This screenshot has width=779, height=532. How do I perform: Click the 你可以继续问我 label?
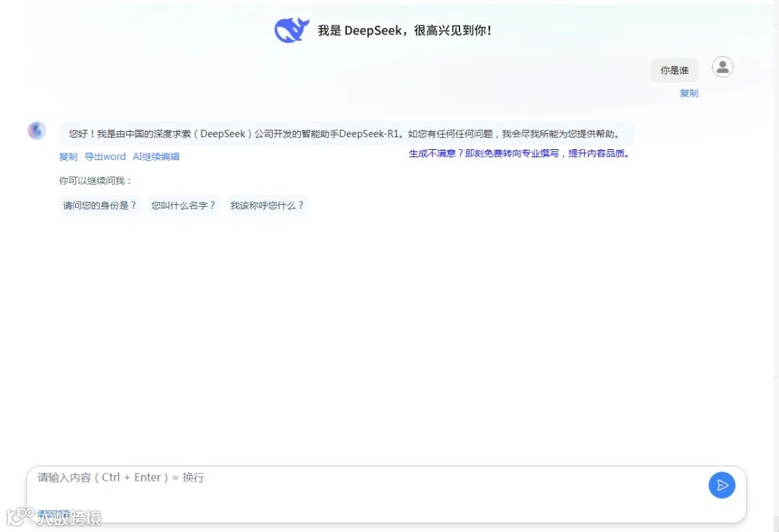(x=95, y=181)
